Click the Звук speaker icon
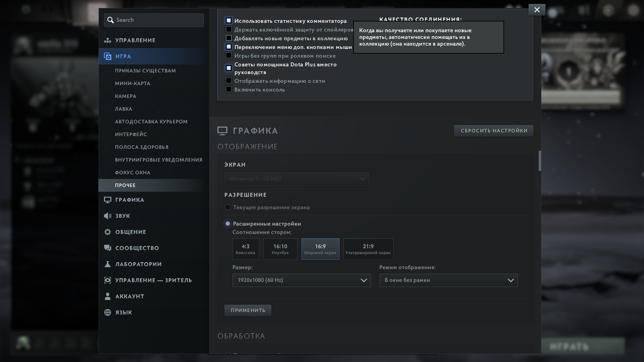Viewport: 644px width, 362px height. (108, 216)
